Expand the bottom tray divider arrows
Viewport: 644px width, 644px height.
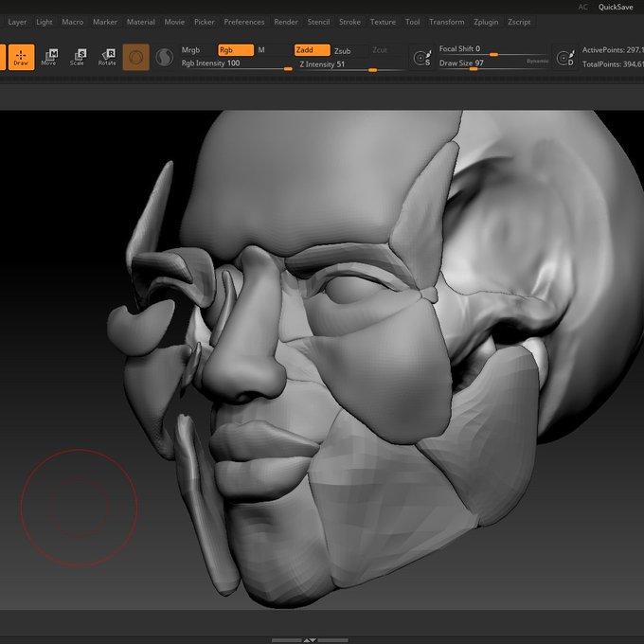click(310, 640)
